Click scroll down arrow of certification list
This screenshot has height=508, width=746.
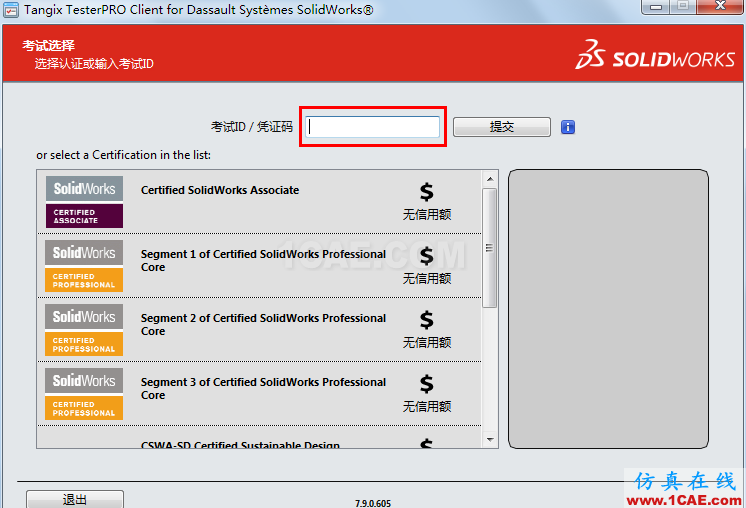(490, 440)
